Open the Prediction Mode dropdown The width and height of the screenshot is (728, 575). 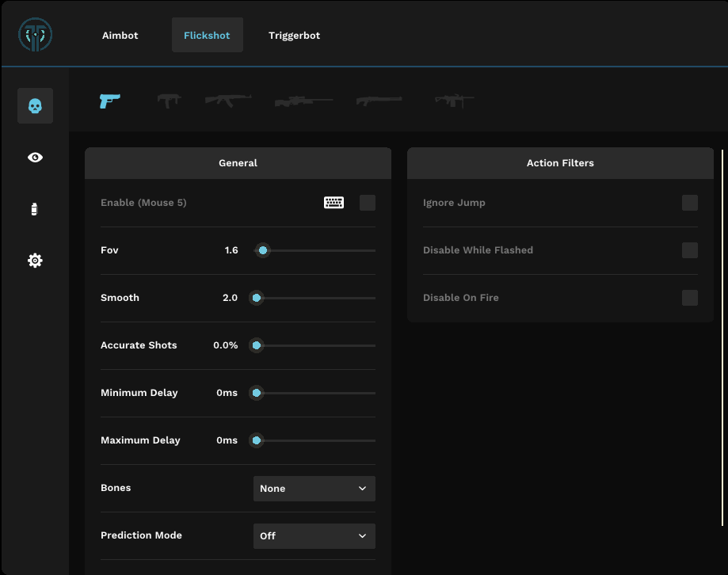tap(314, 536)
